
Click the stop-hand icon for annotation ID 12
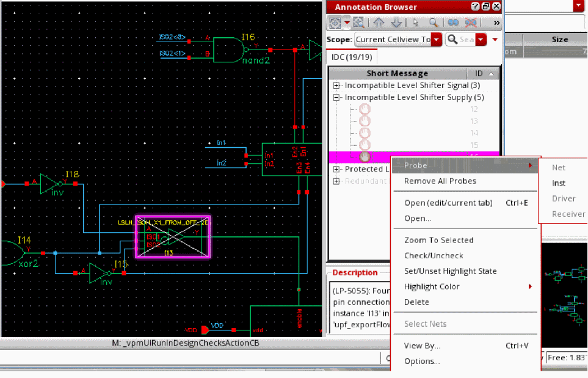point(365,109)
